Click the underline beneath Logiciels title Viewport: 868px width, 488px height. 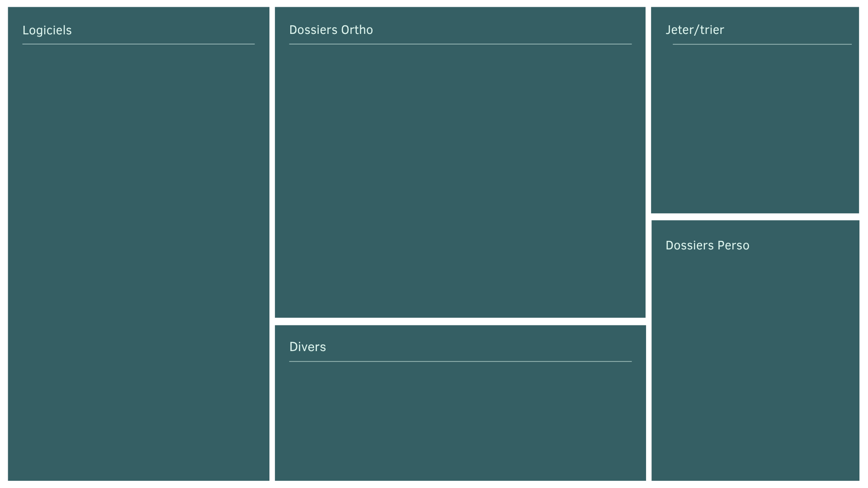click(138, 44)
